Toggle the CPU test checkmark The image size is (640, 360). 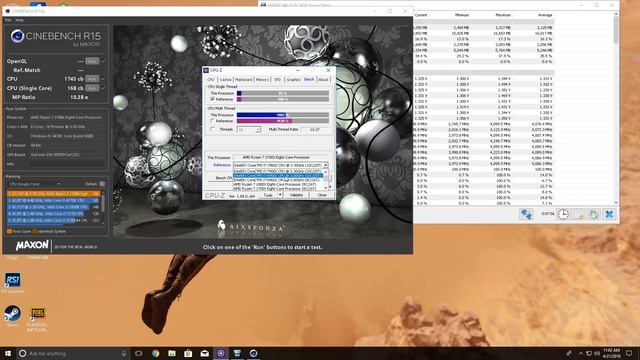[x=103, y=78]
